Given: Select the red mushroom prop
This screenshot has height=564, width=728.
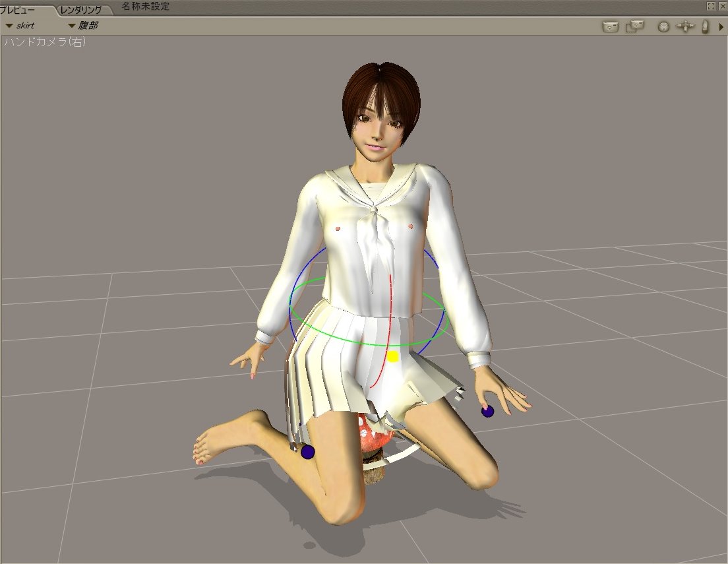Looking at the screenshot, I should [376, 437].
